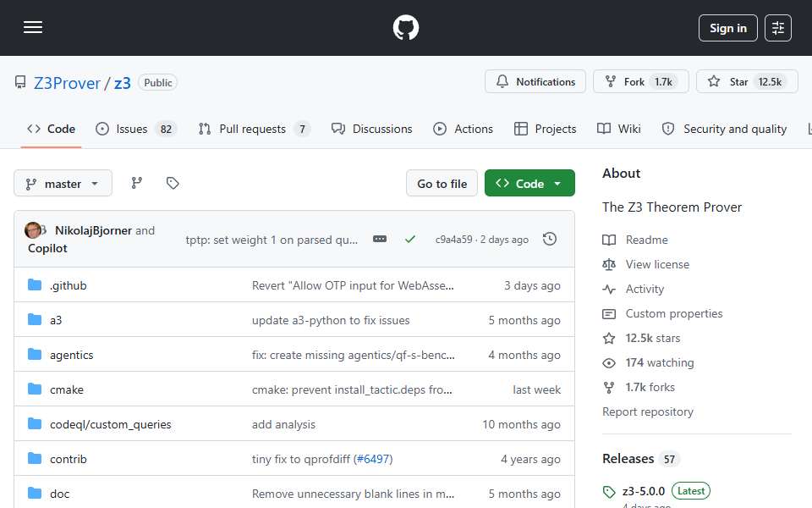Screen dimensions: 812x508
Task: View branches via the branch icon
Action: [137, 183]
